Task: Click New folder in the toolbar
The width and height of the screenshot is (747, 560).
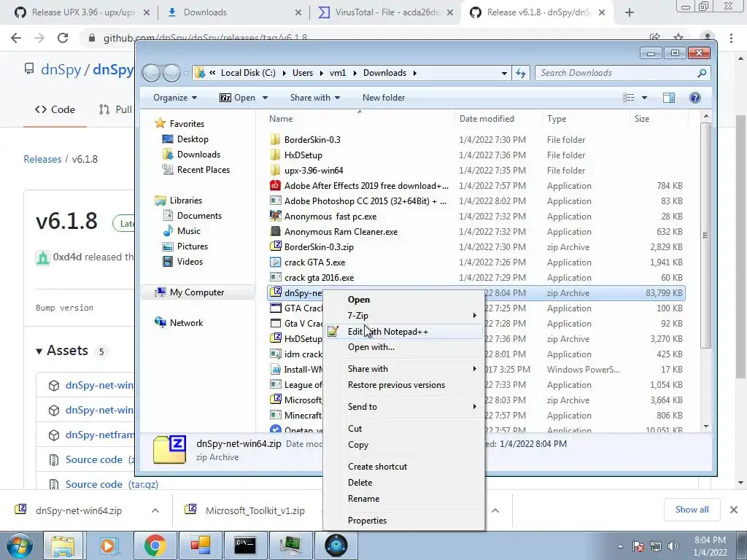Action: coord(384,98)
